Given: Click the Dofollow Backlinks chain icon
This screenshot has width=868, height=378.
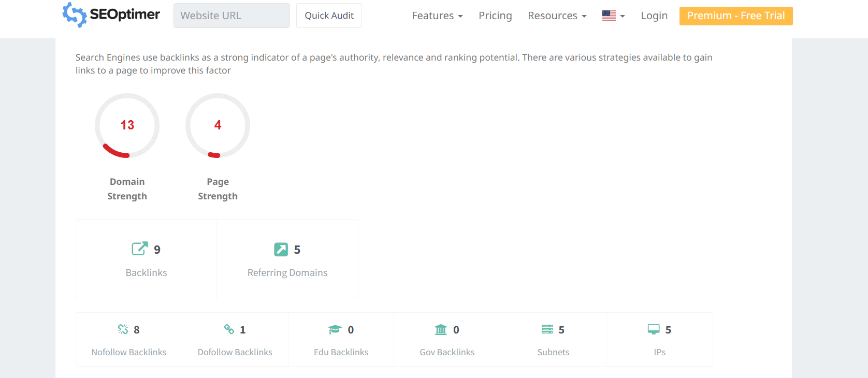Looking at the screenshot, I should [x=229, y=329].
